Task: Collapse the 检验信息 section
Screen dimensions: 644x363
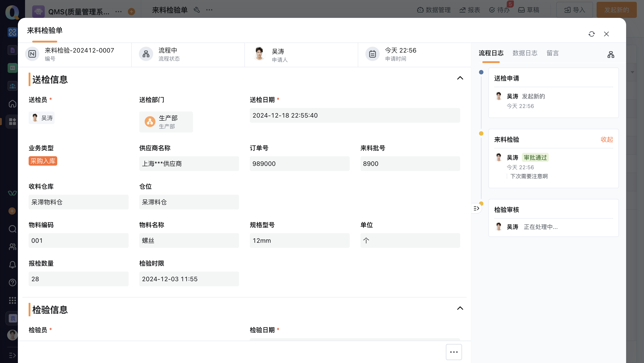Action: click(x=460, y=308)
